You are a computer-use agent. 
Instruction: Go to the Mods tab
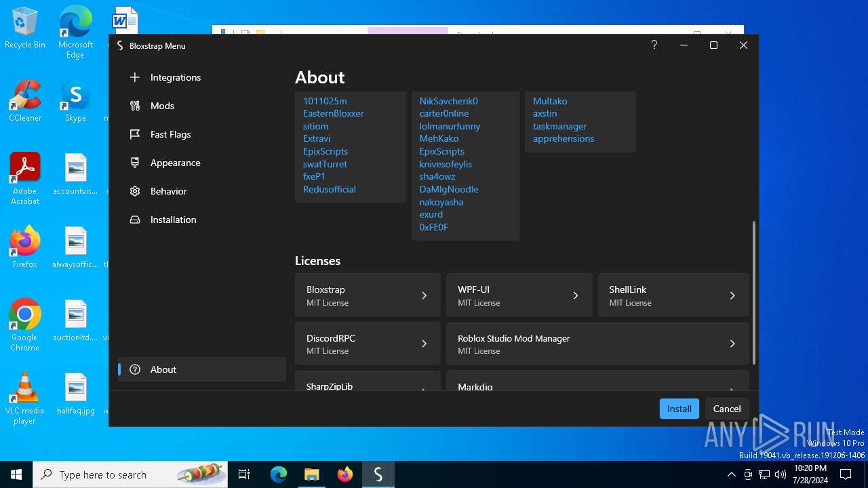point(201,106)
